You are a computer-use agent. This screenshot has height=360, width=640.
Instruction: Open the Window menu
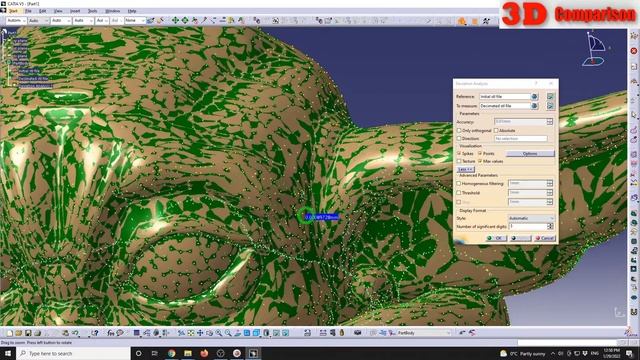pyautogui.click(x=113, y=11)
